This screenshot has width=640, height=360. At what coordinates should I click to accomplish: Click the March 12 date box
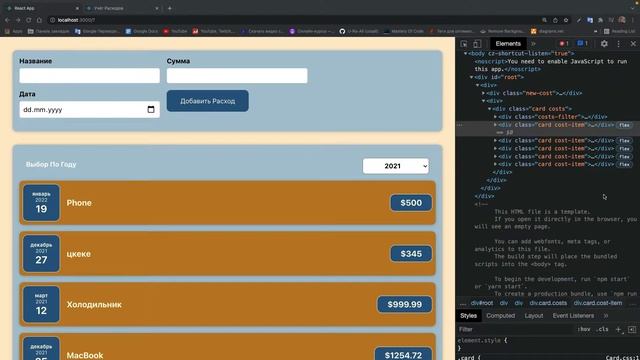click(x=41, y=304)
